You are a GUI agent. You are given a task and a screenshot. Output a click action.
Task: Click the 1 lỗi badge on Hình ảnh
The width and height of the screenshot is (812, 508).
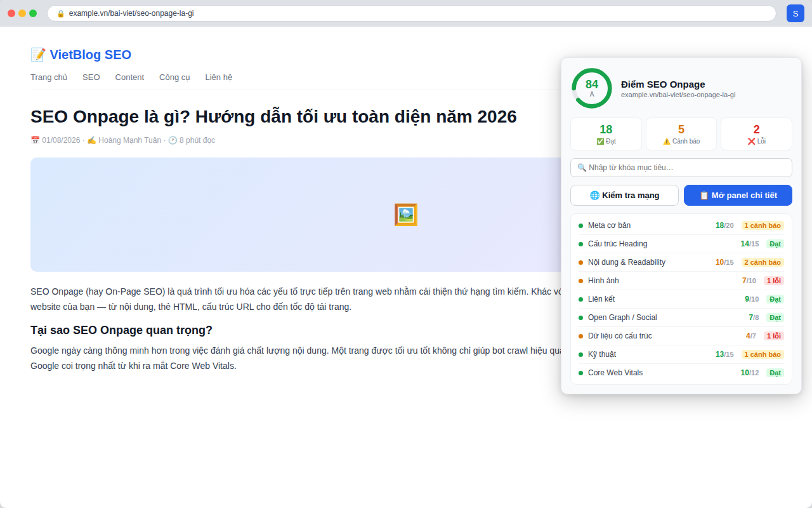point(774,281)
